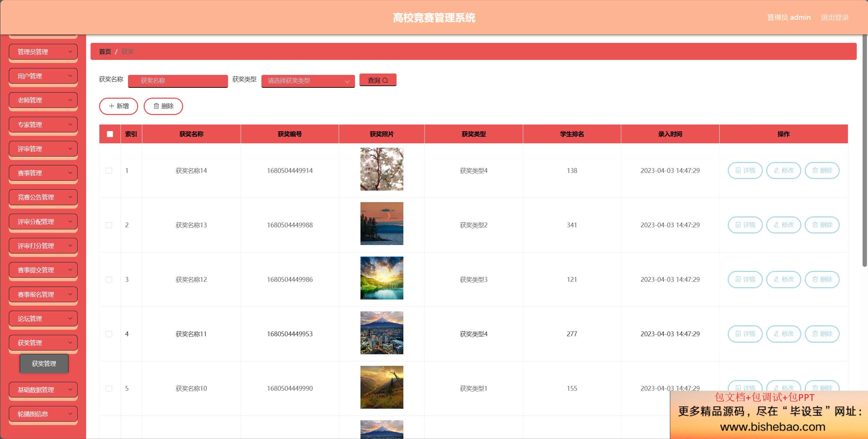This screenshot has height=439, width=868.
Task: Expand the 赛事管理 sidebar menu
Action: (x=43, y=173)
